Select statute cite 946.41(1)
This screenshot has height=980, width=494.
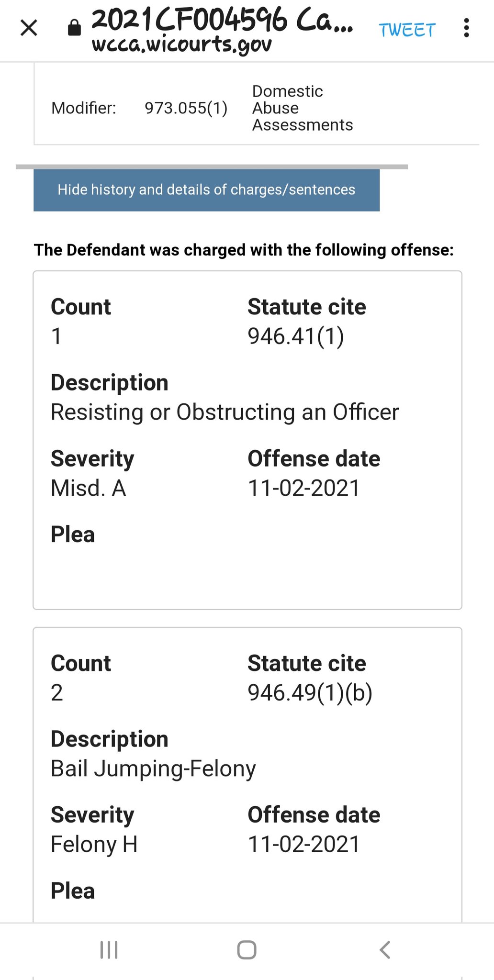click(296, 336)
